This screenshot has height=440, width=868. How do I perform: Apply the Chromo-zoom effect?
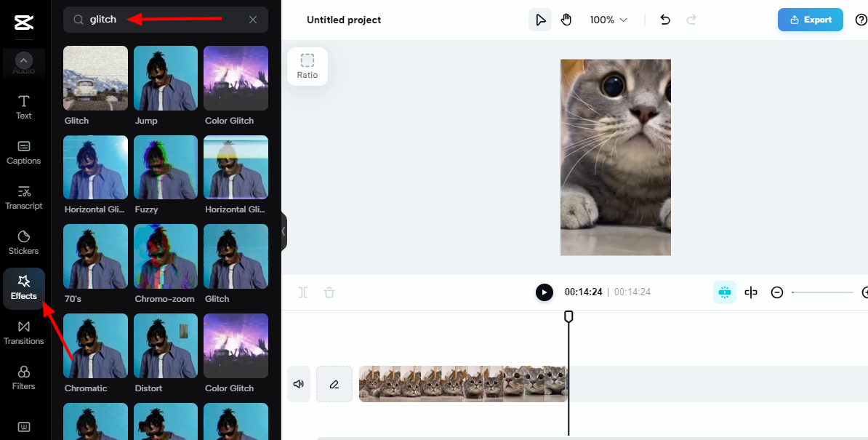coord(166,256)
